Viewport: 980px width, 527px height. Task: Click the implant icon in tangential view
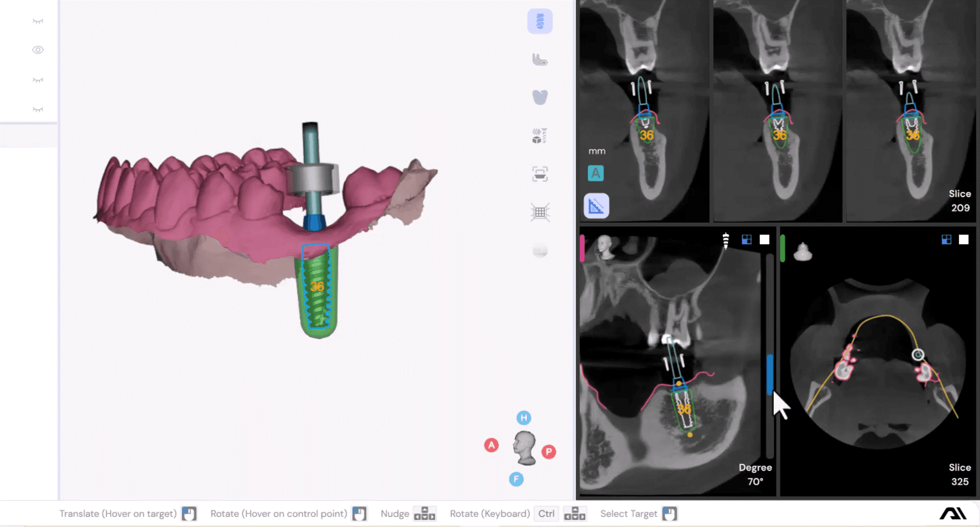click(x=725, y=240)
